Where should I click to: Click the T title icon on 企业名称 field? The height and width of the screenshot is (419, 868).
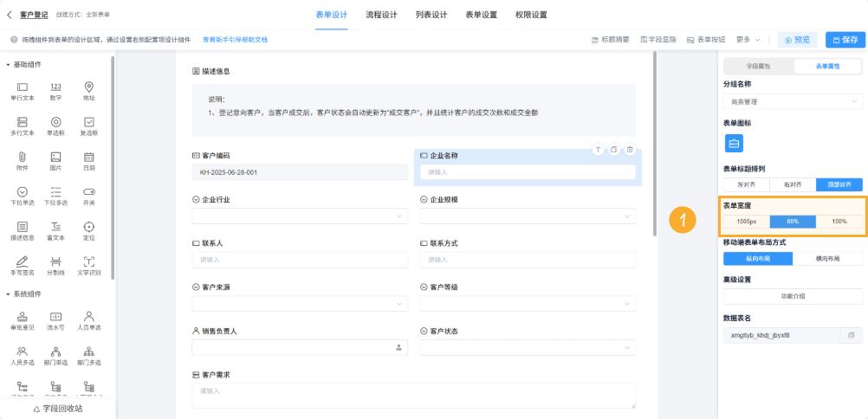tap(598, 150)
